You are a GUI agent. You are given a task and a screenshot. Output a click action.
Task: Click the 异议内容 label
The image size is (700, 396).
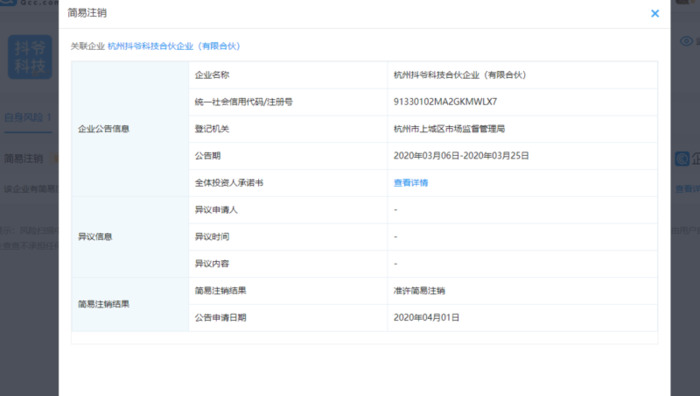point(212,263)
